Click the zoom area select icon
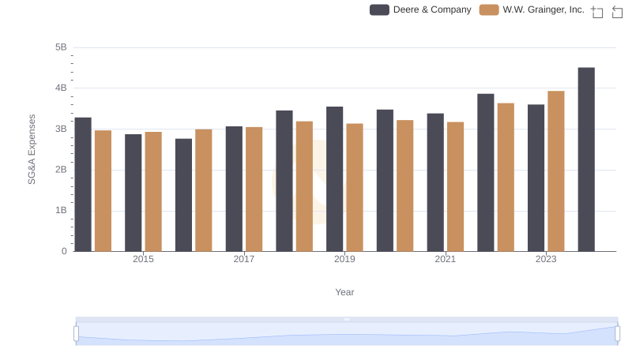Screen dimensions: 632x364 click(x=597, y=12)
